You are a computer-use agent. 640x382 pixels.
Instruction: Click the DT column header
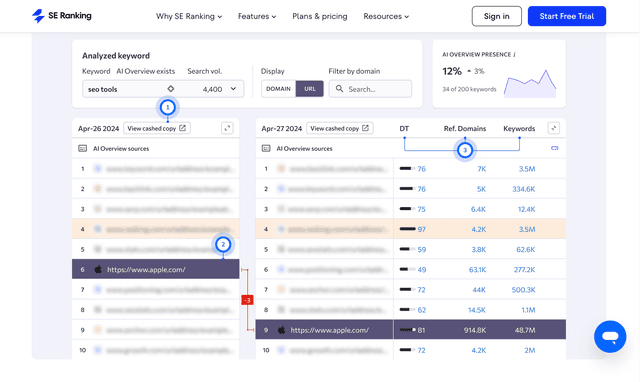coord(404,129)
